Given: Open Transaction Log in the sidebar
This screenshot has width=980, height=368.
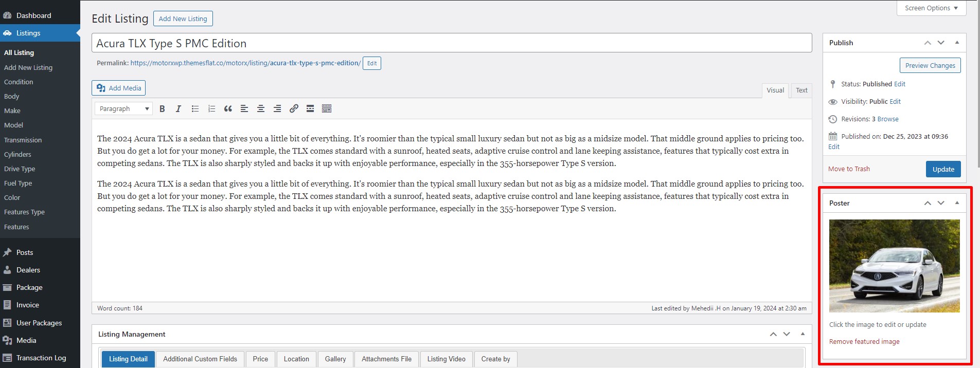Looking at the screenshot, I should pos(40,358).
